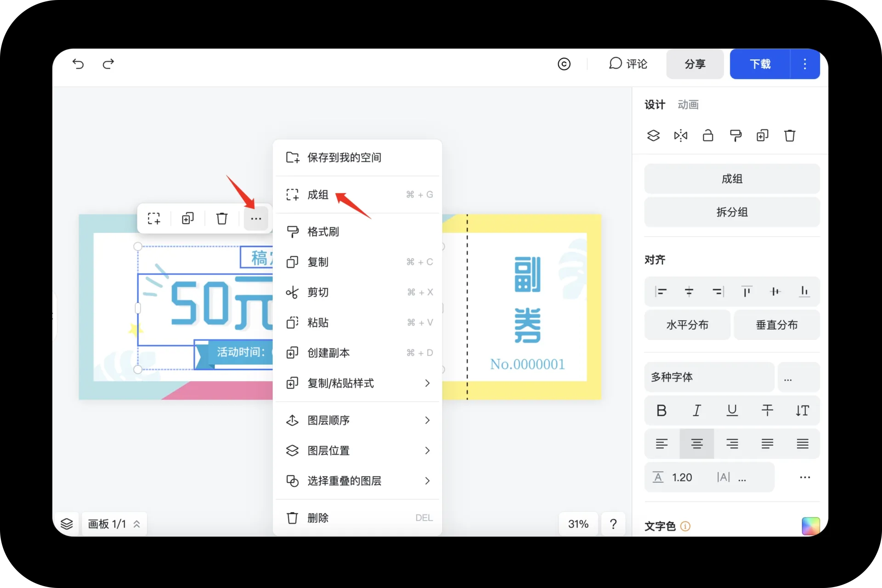Click the flip/mirror icon in design panel
Image resolution: width=882 pixels, height=588 pixels.
click(680, 136)
